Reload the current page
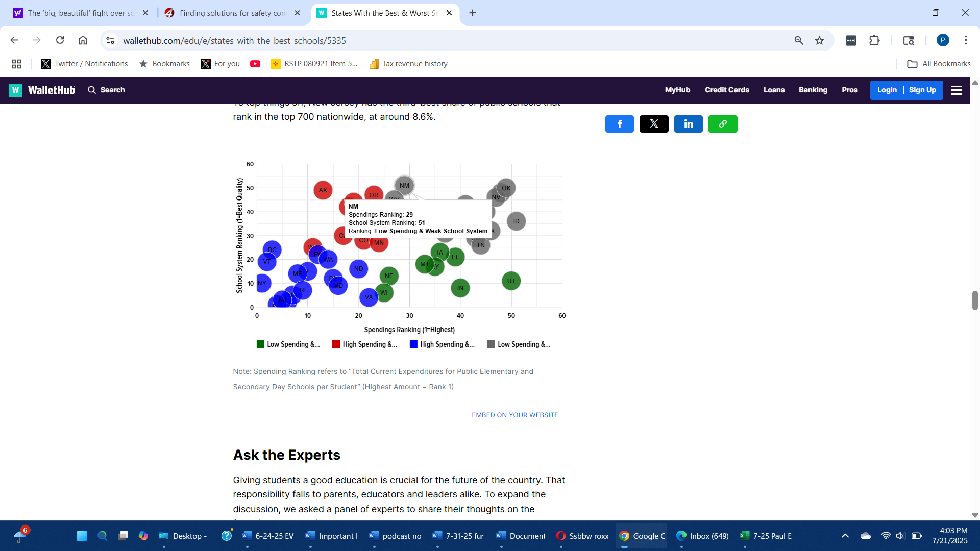Viewport: 980px width, 551px height. tap(60, 40)
